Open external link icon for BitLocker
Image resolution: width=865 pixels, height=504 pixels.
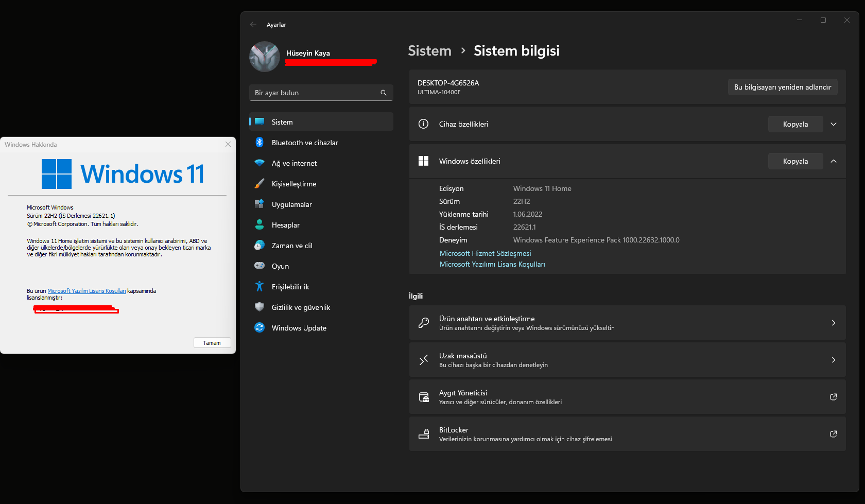[834, 434]
